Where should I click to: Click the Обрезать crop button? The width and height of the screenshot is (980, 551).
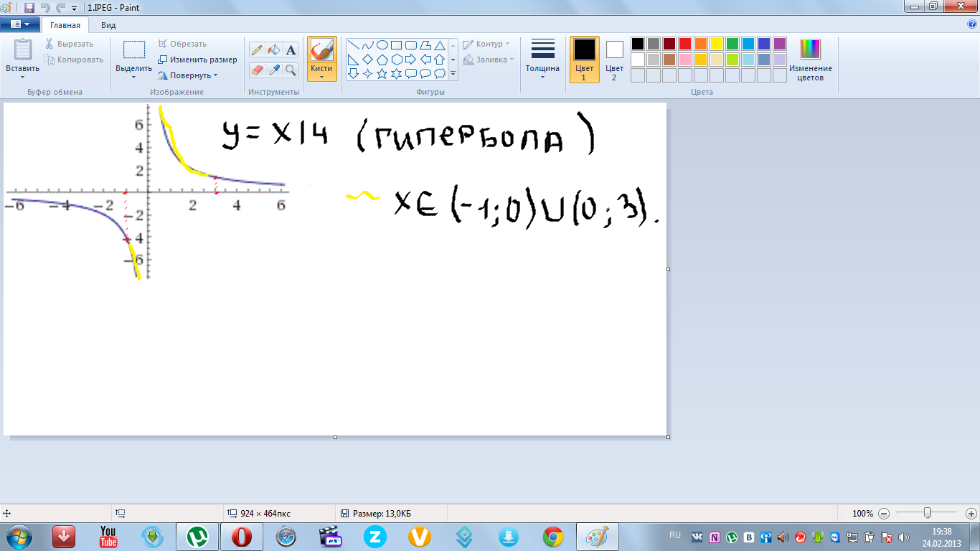coord(182,44)
